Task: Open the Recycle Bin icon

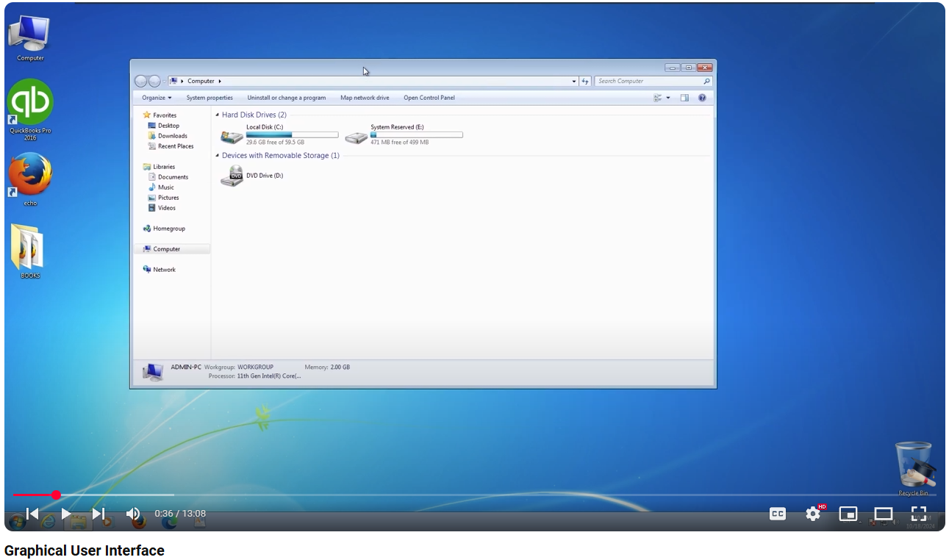Action: (x=914, y=464)
